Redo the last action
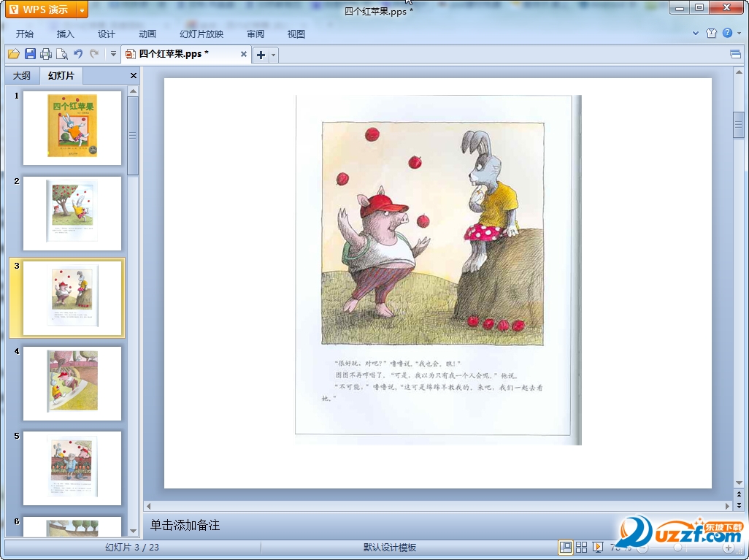This screenshot has height=560, width=749. coord(94,54)
